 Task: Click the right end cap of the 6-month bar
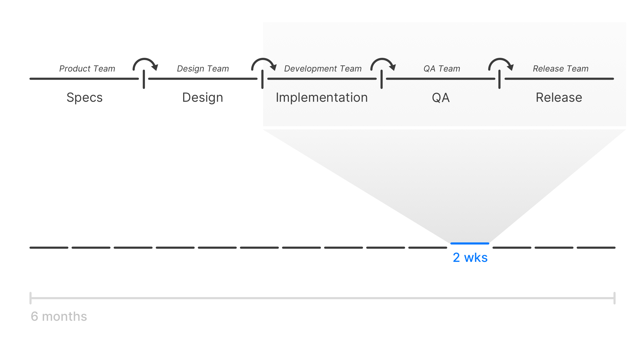[614, 298]
